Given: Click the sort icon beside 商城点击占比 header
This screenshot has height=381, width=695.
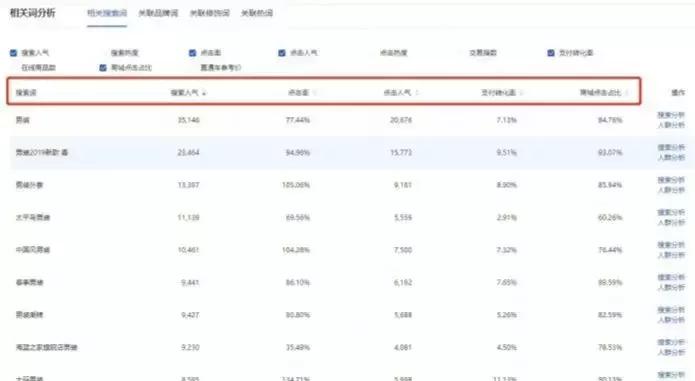Looking at the screenshot, I should click(627, 93).
